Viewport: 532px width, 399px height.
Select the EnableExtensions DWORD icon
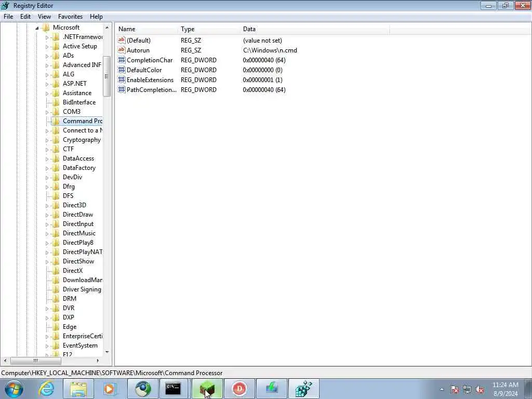[122, 79]
